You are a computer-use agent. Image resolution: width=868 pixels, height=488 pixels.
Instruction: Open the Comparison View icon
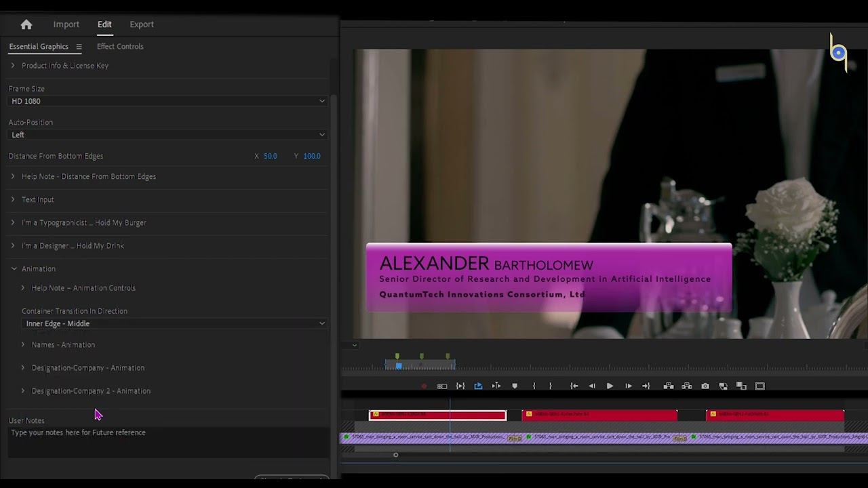coord(724,386)
